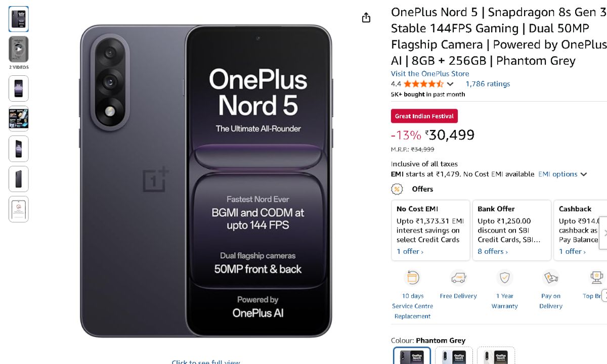Image resolution: width=607 pixels, height=364 pixels.
Task: Open the 2 videos thumbnail
Action: point(19,50)
